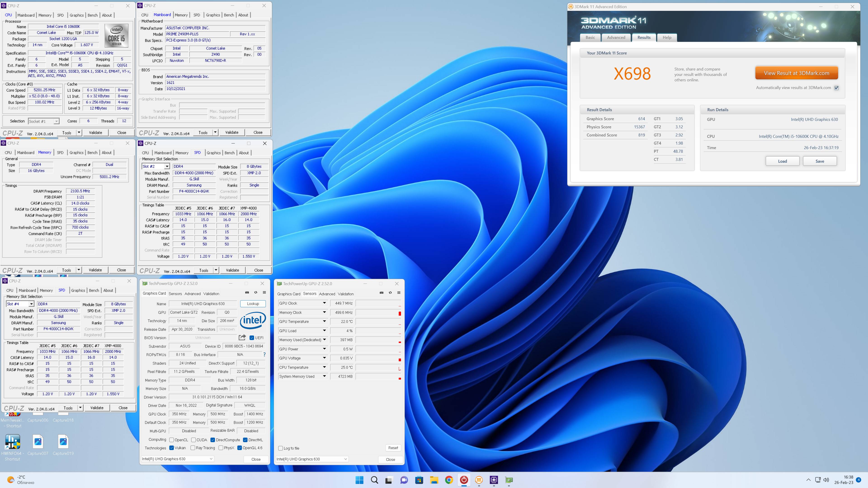Click Validate in CPU-Z CPU window
This screenshot has width=868, height=488.
coord(95,133)
